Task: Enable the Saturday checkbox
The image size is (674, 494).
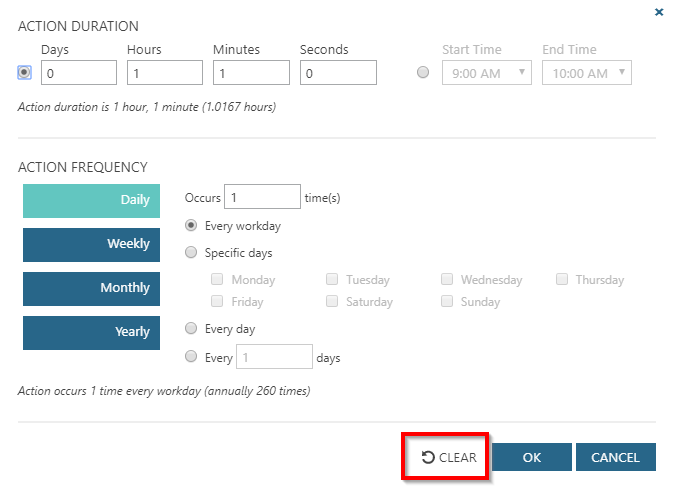Action: pos(332,301)
